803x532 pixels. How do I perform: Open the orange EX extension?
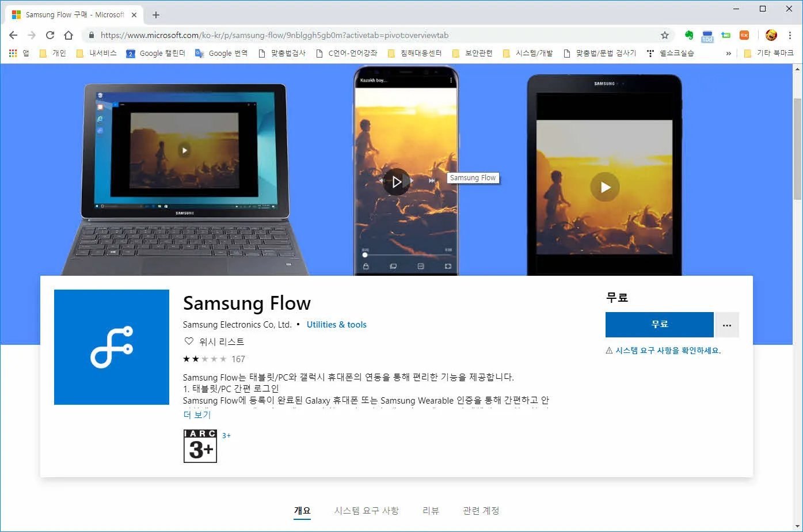coord(744,35)
